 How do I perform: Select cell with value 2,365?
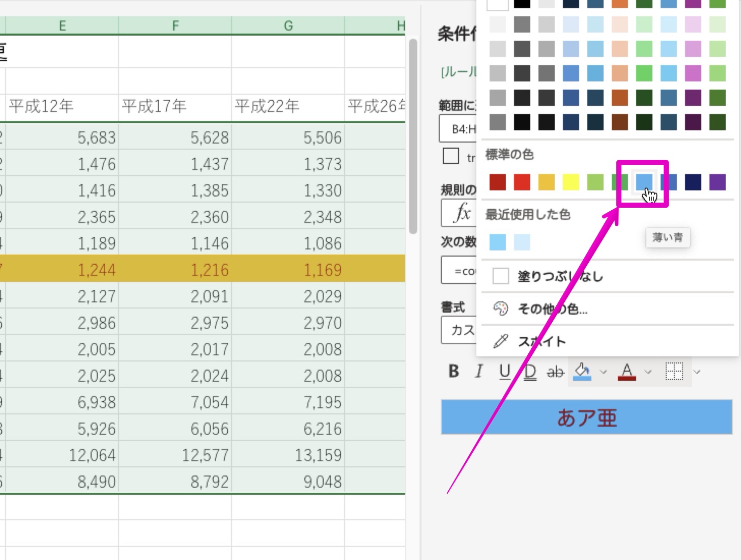(62, 216)
